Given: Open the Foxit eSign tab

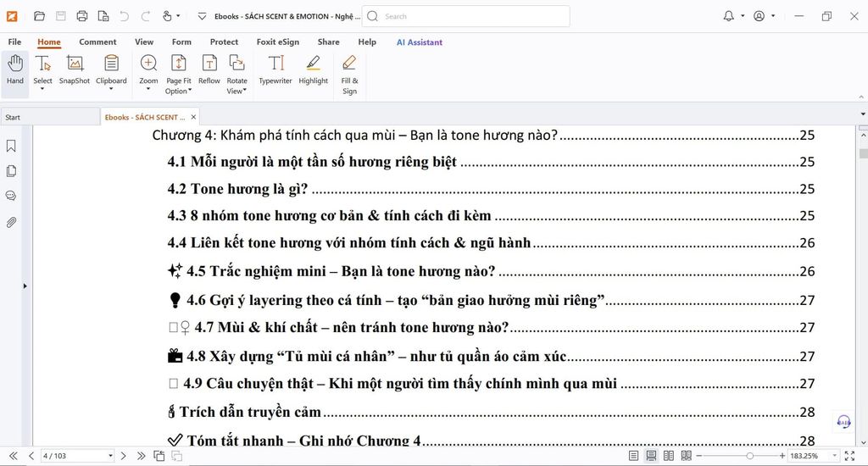Looking at the screenshot, I should tap(278, 42).
